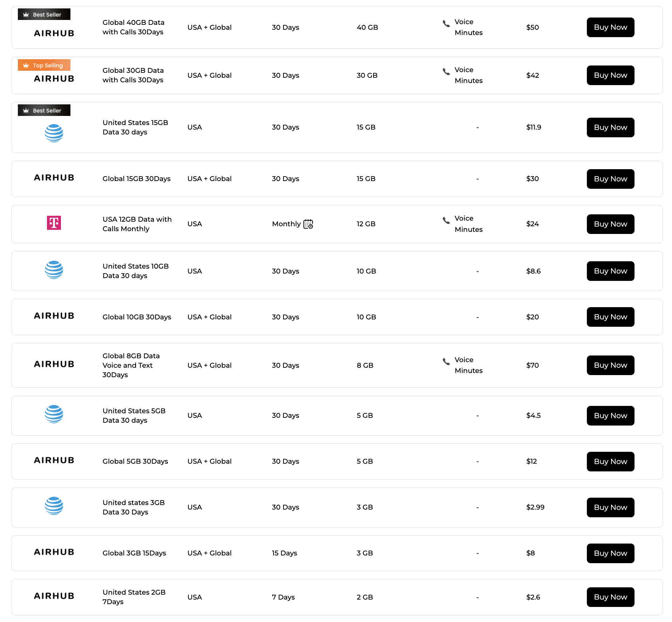Buy the $8 Global 3GB 15Days plan
The height and width of the screenshot is (622, 672).
[x=610, y=553]
